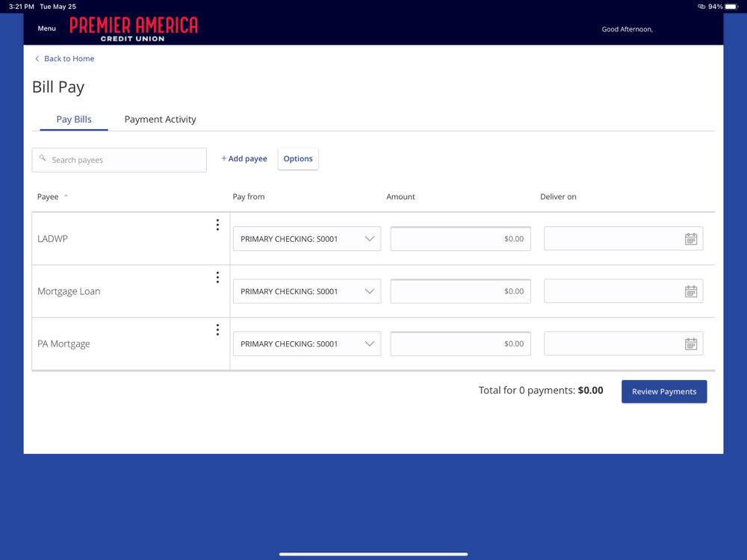Viewport: 747px width, 560px height.
Task: Select the Mortgage Loan payee name
Action: pos(69,291)
